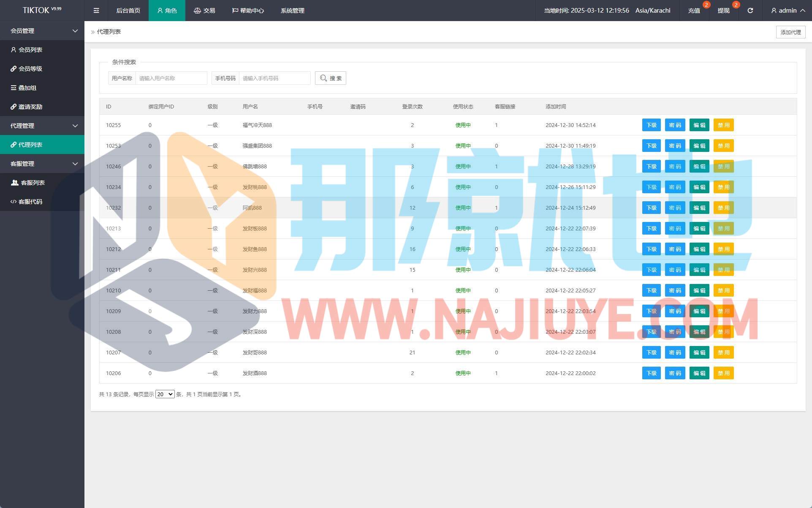
Task: Switch to the 交易 top tab
Action: coord(205,11)
